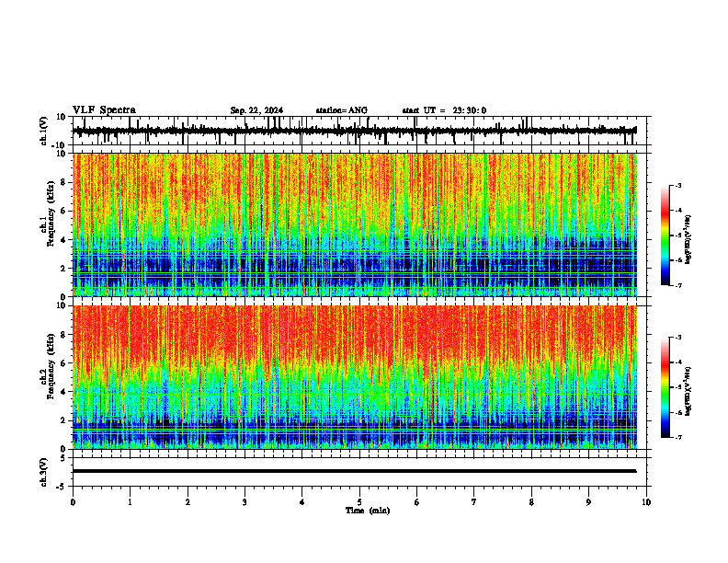Click the time axis tick label "2"
Screen dimensions: 728x563
pyautogui.click(x=188, y=502)
